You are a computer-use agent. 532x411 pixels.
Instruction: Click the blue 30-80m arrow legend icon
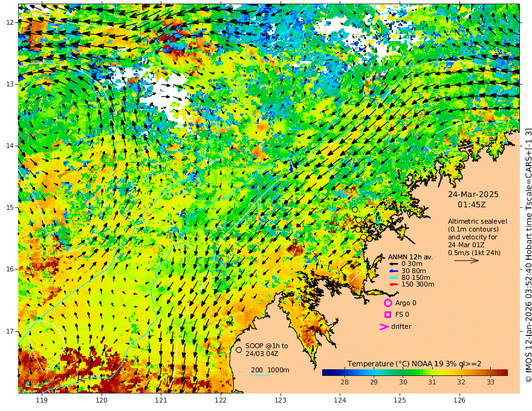tap(393, 271)
